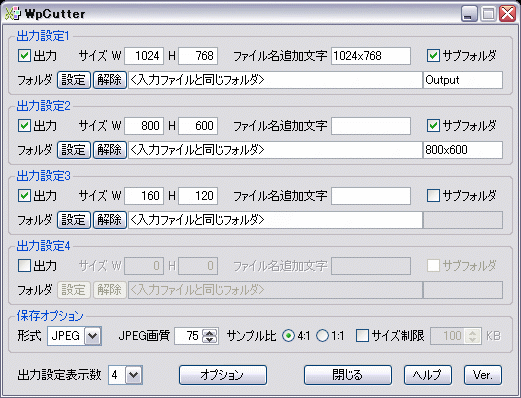
Task: Click the JPEG画質 value field 75
Action: pyautogui.click(x=189, y=336)
